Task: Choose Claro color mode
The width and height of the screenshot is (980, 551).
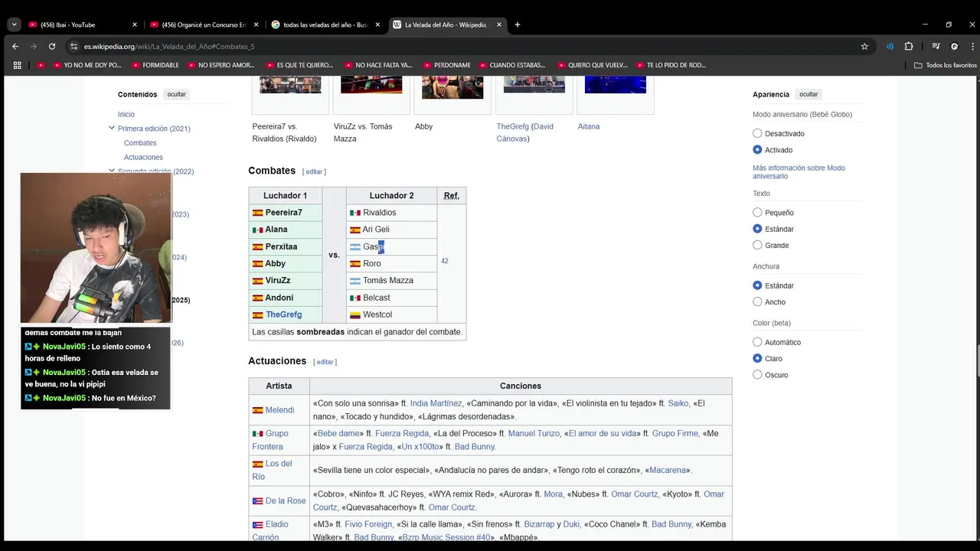Action: 757,358
